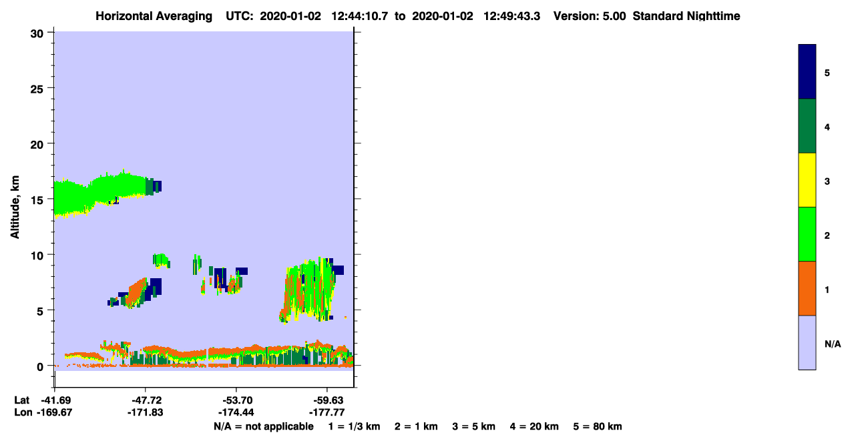Click the y-axis tick label 30
This screenshot has height=445, width=868.
pos(38,33)
